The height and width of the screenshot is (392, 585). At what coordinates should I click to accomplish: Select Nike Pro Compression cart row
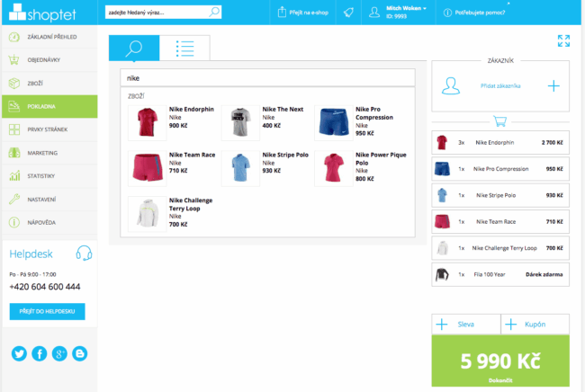[500, 169]
